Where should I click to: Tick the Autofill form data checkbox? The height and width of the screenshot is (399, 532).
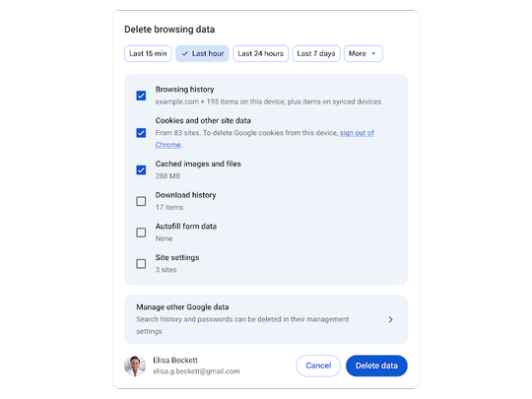pos(141,233)
